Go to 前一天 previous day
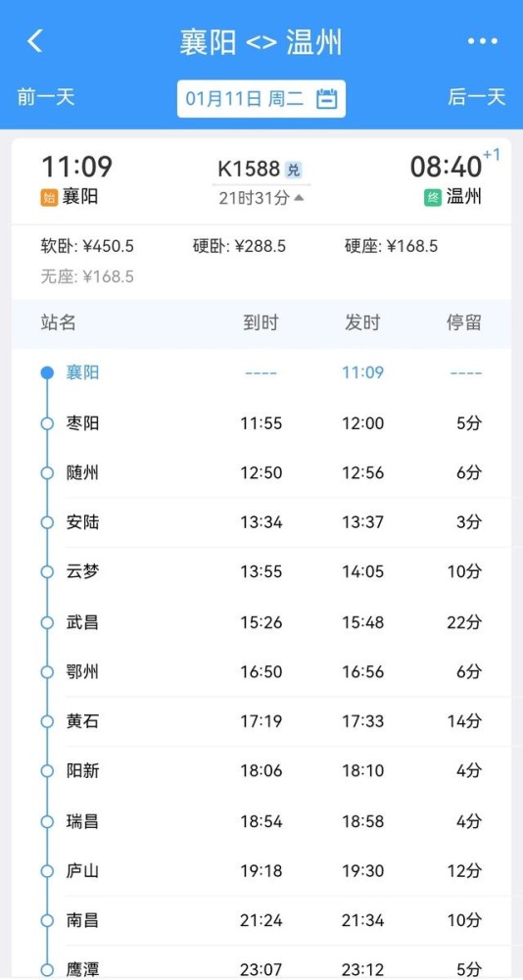The height and width of the screenshot is (980, 523). point(46,97)
